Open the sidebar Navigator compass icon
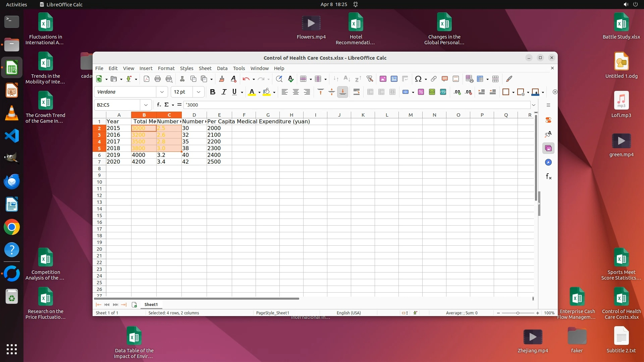Image resolution: width=644 pixels, height=362 pixels. [548, 163]
